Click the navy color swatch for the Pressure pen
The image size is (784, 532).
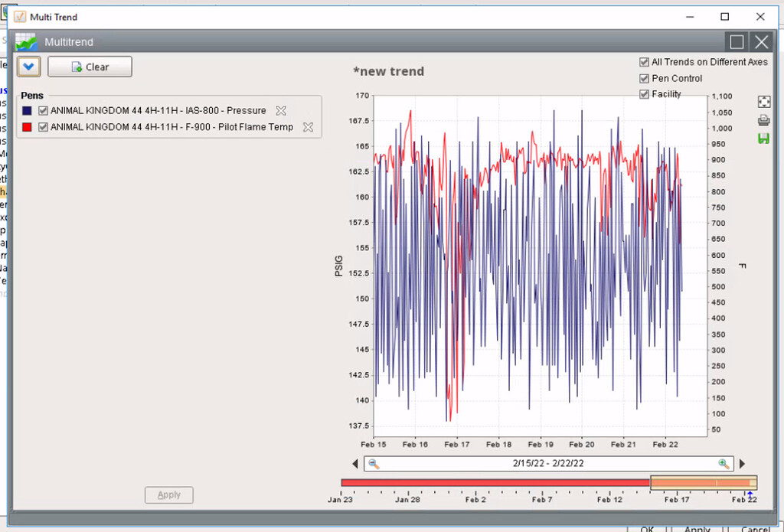29,110
